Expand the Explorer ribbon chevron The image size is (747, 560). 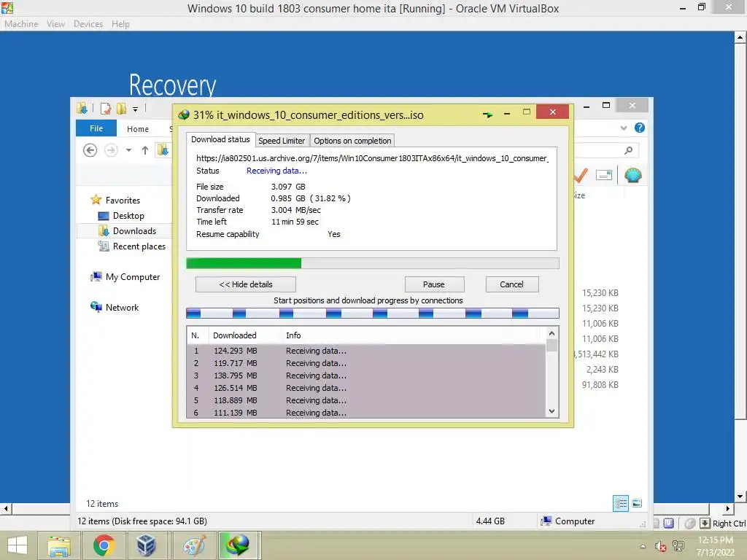click(624, 128)
